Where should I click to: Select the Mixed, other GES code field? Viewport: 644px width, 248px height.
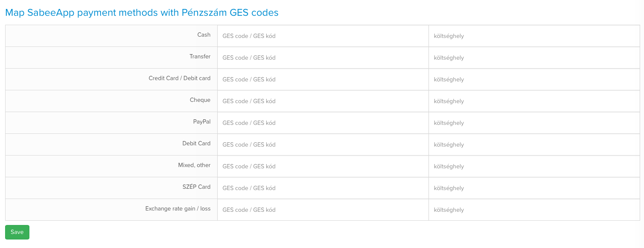click(323, 167)
